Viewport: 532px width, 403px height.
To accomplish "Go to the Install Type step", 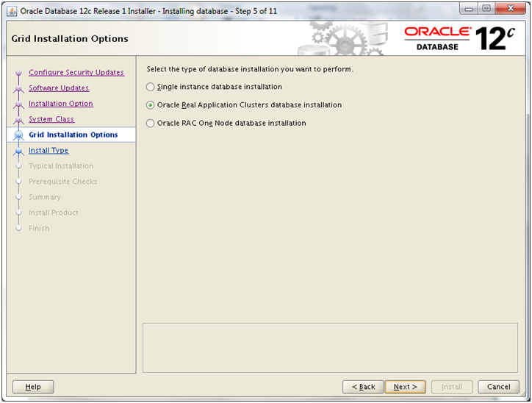I will [48, 151].
